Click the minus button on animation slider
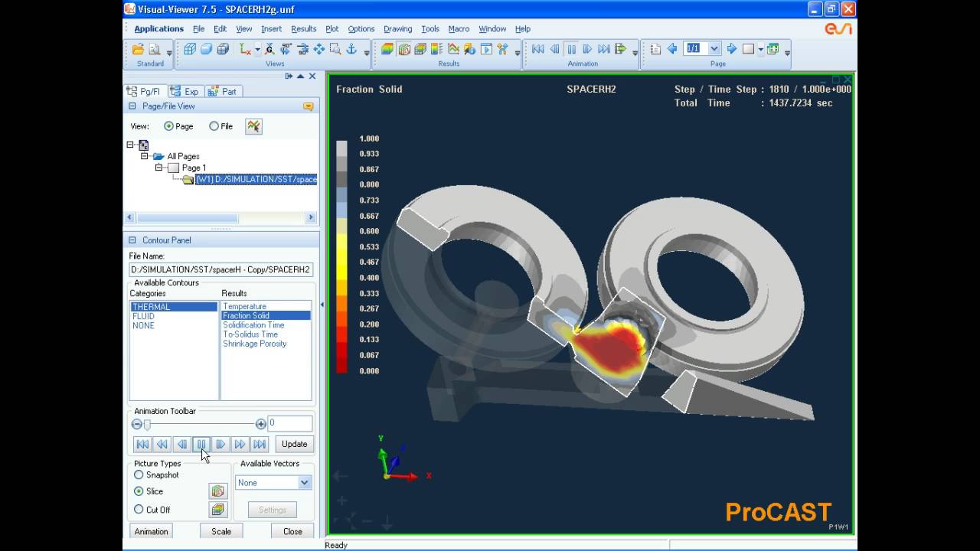 137,424
